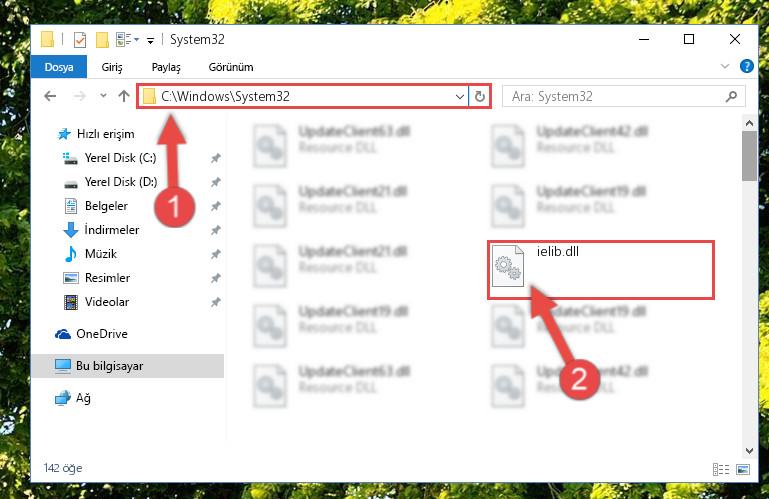Switch to large icons view layout
This screenshot has width=769, height=499.
tap(743, 469)
